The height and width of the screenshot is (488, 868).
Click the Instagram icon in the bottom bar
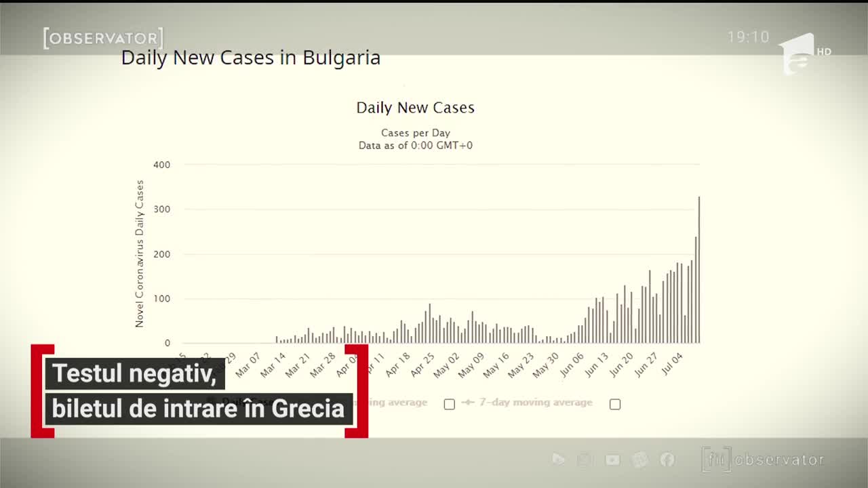point(585,460)
